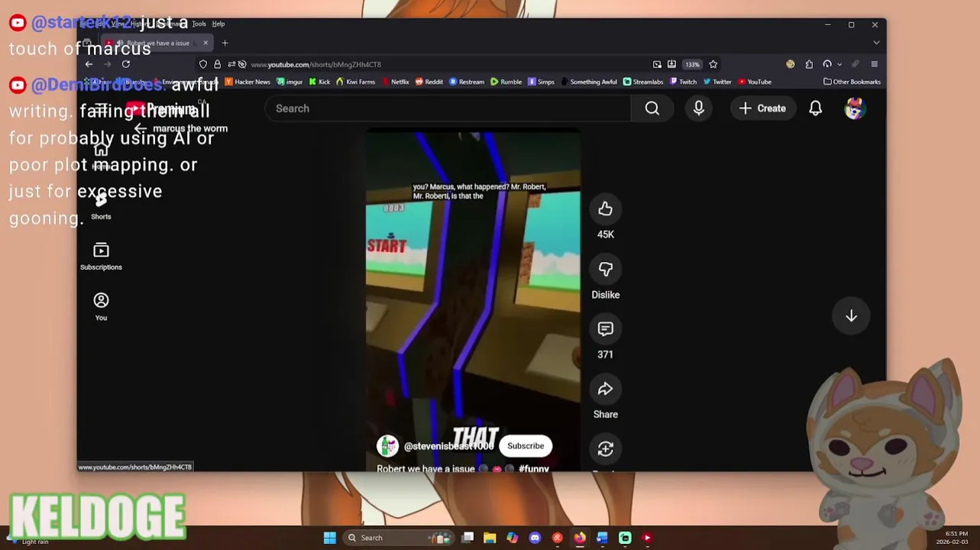980x550 pixels.
Task: Open the imgur bookmark
Action: tap(289, 82)
